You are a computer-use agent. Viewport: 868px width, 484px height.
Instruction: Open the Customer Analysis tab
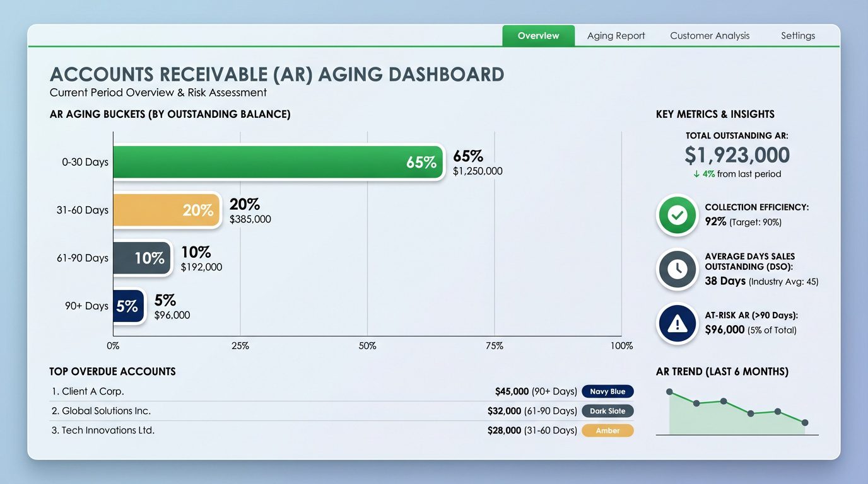[710, 35]
